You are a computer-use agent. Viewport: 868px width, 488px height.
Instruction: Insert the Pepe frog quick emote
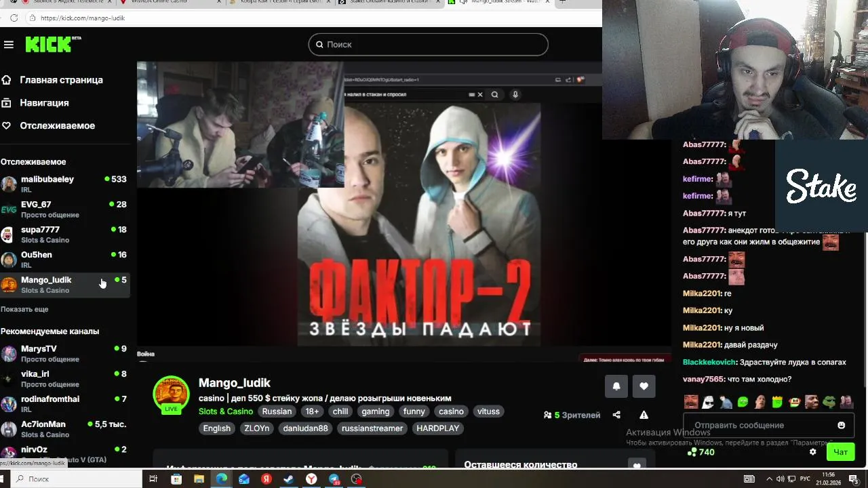pos(829,402)
